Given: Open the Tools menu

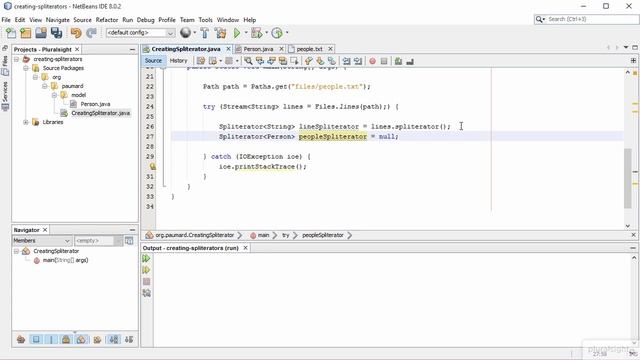Looking at the screenshot, I should point(205,20).
